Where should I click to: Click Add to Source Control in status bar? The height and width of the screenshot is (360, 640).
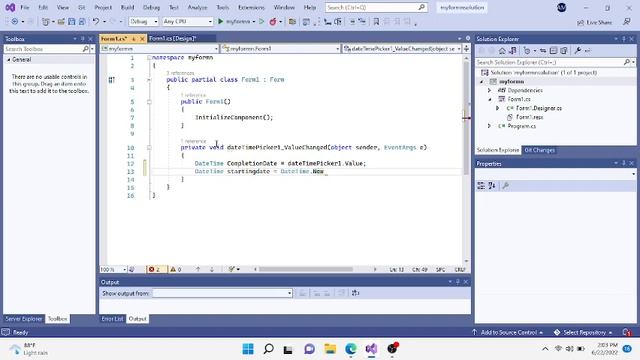(508, 332)
